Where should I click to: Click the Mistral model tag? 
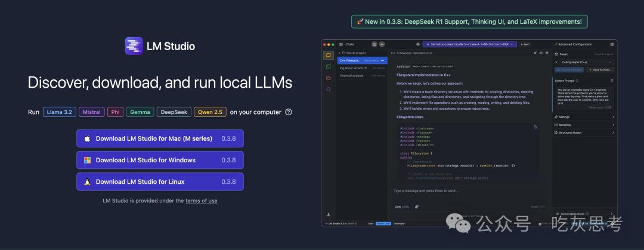point(92,112)
